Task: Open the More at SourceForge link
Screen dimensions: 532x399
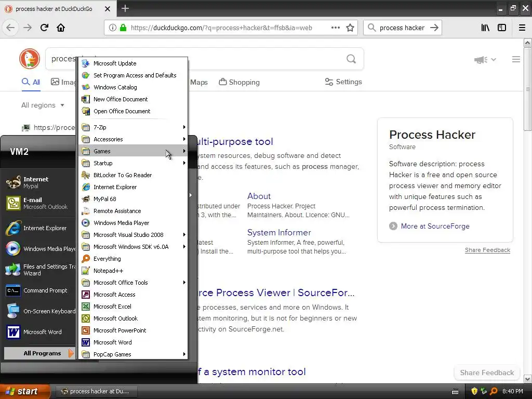Action: [435, 227]
